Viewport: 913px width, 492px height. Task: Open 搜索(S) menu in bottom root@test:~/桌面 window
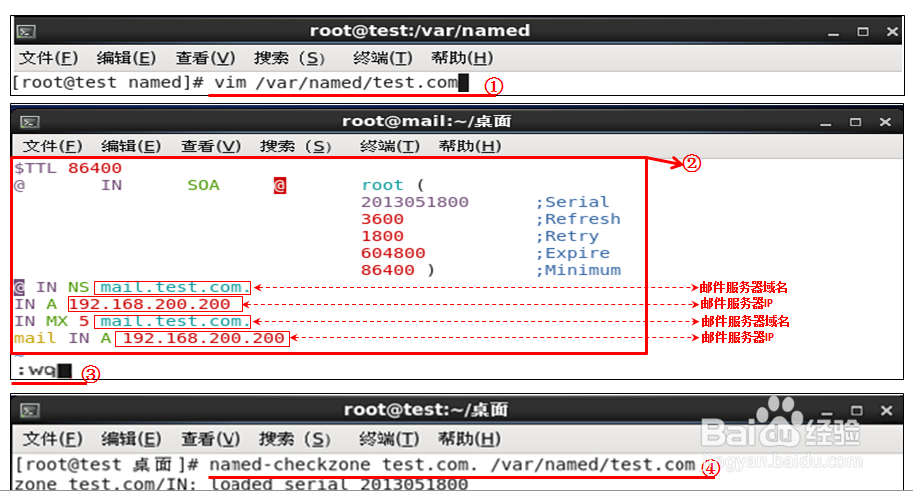coord(295,439)
